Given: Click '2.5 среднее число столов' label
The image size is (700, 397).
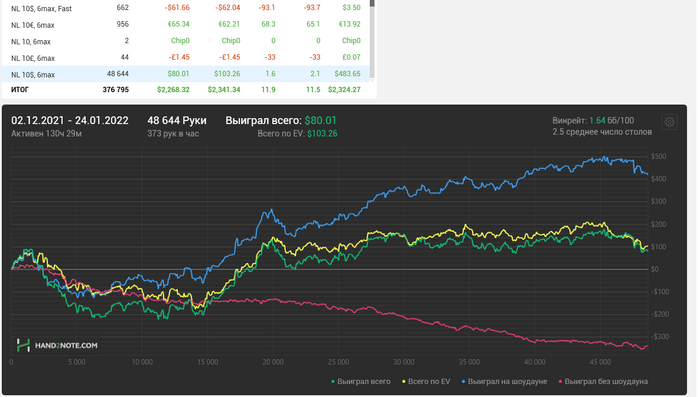Looking at the screenshot, I should coord(602,132).
